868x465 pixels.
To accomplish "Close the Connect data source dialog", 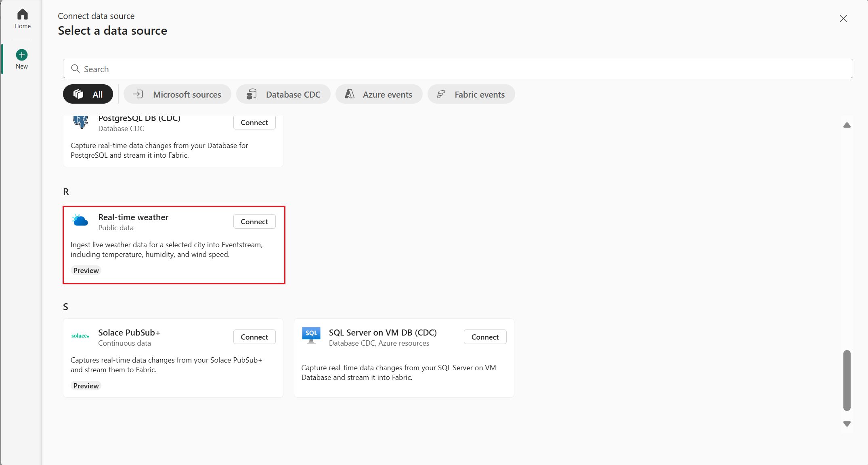I will [x=843, y=19].
